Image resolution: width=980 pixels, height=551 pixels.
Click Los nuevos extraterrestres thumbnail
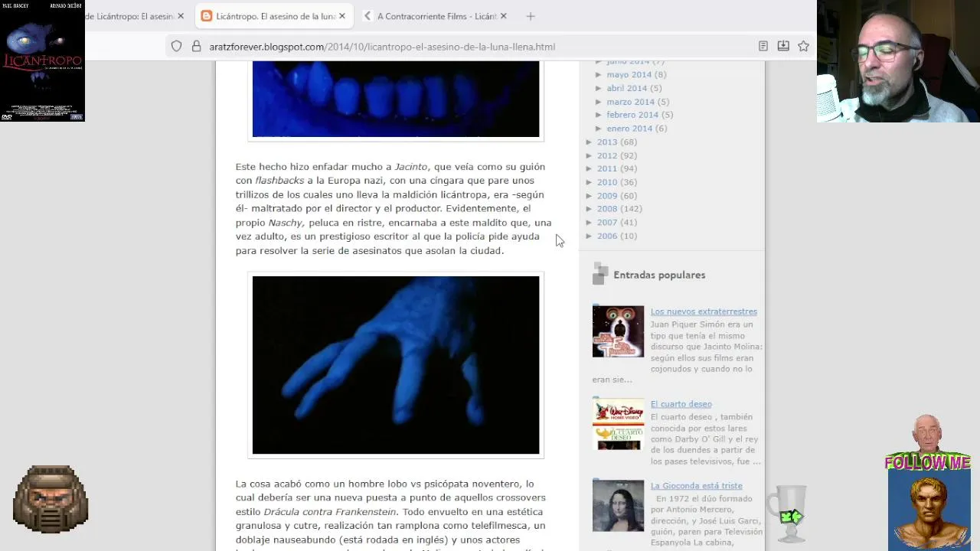(x=618, y=331)
